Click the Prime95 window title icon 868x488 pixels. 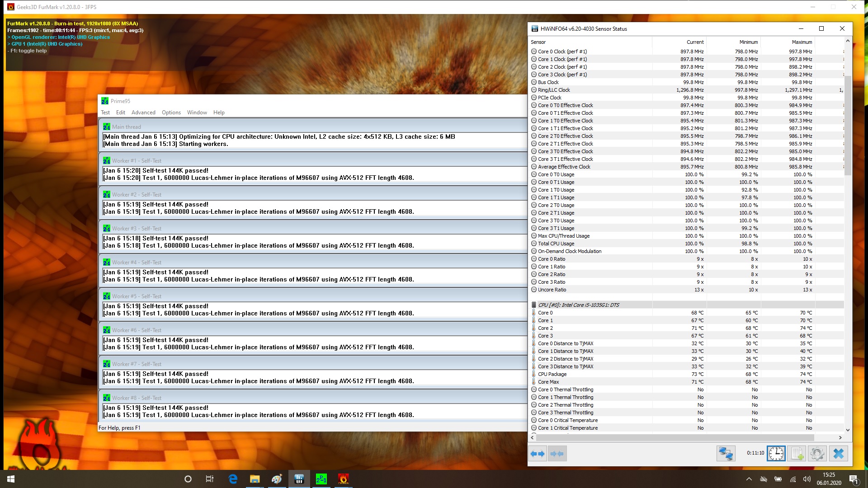(105, 101)
